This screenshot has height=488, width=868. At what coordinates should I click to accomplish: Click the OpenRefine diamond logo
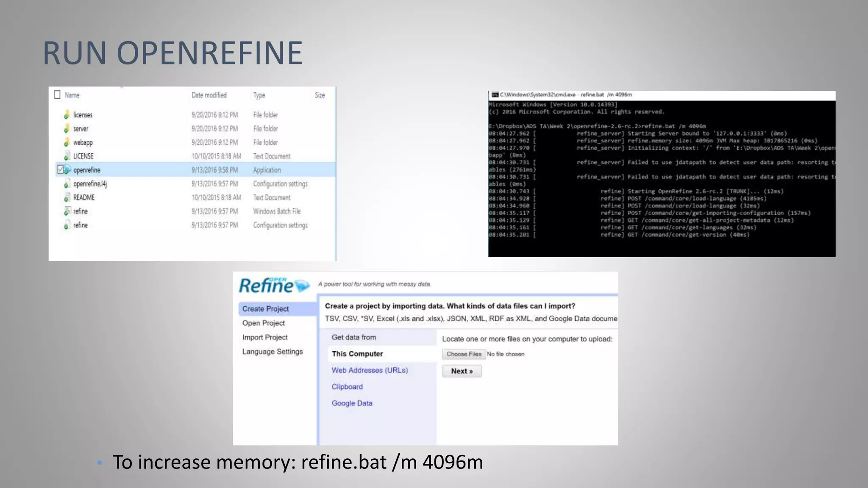[302, 286]
